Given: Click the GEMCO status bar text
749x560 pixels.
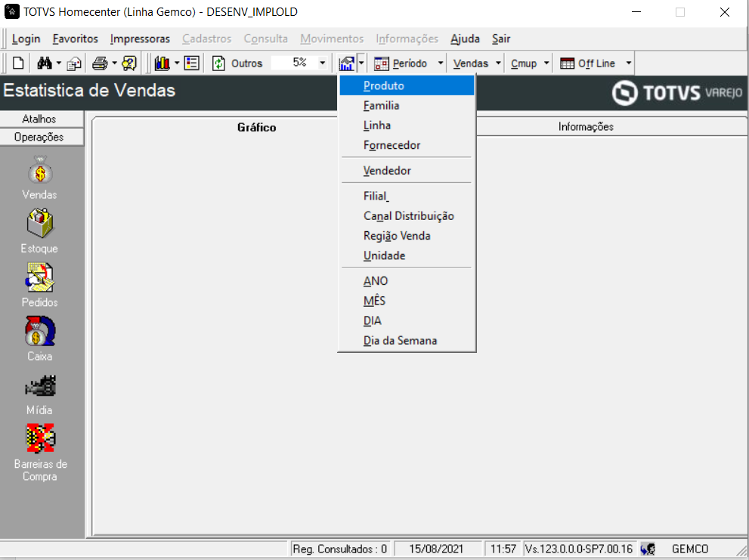Looking at the screenshot, I should click(x=690, y=549).
